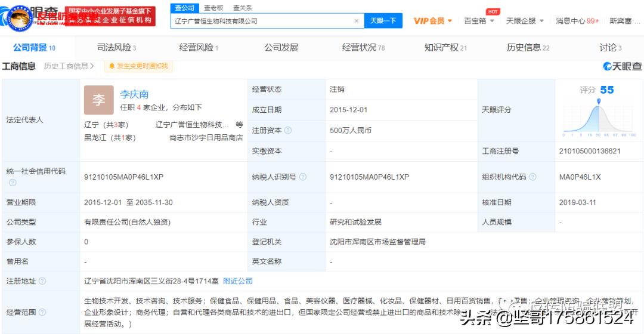The width and height of the screenshot is (644, 336).
Task: Select the 查老板 search tab
Action: [214, 8]
